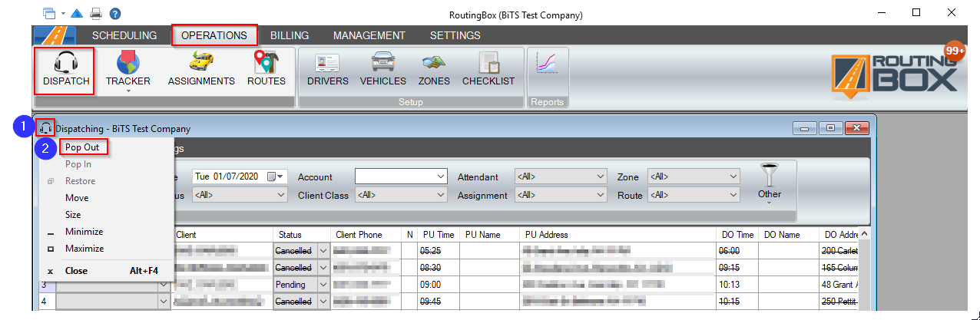This screenshot has height=320, width=980.
Task: Expand the Assignment dropdown
Action: click(601, 195)
